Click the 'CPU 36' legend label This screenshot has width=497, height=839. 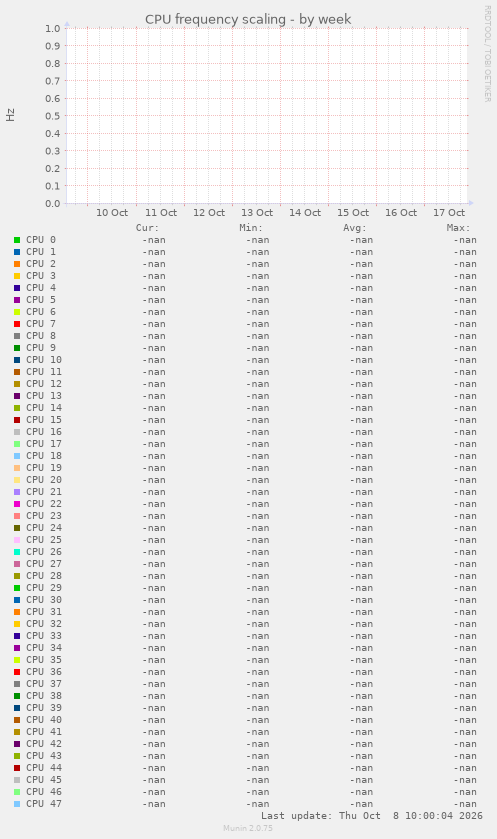44,672
